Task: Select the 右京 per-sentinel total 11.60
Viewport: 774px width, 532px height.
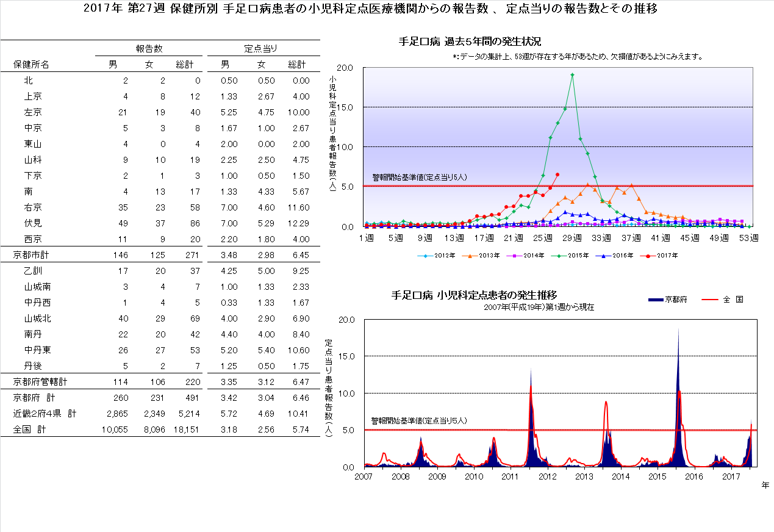Action: [x=299, y=207]
